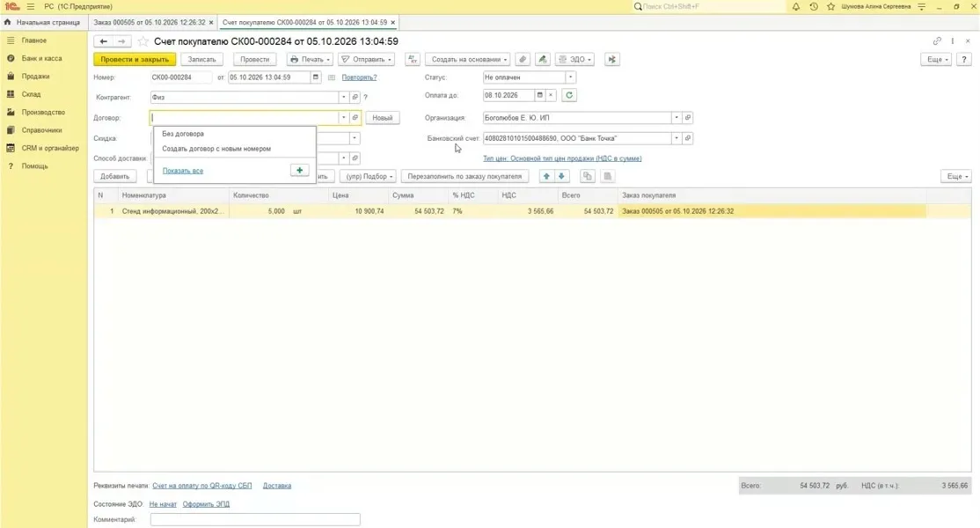Open help with the question mark button

pos(964,59)
